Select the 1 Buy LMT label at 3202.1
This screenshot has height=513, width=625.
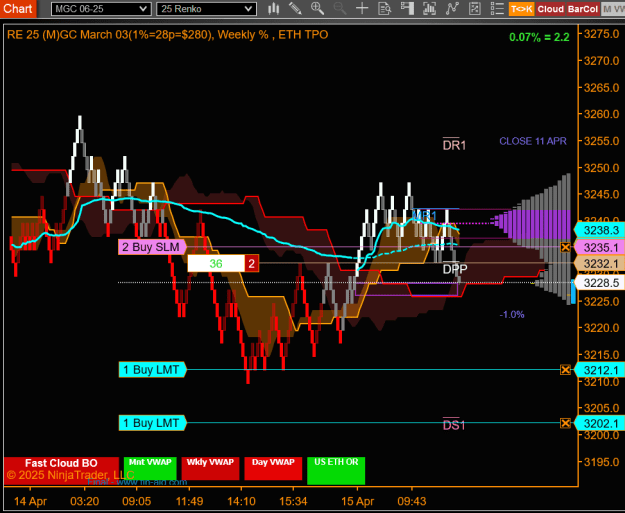[152, 423]
